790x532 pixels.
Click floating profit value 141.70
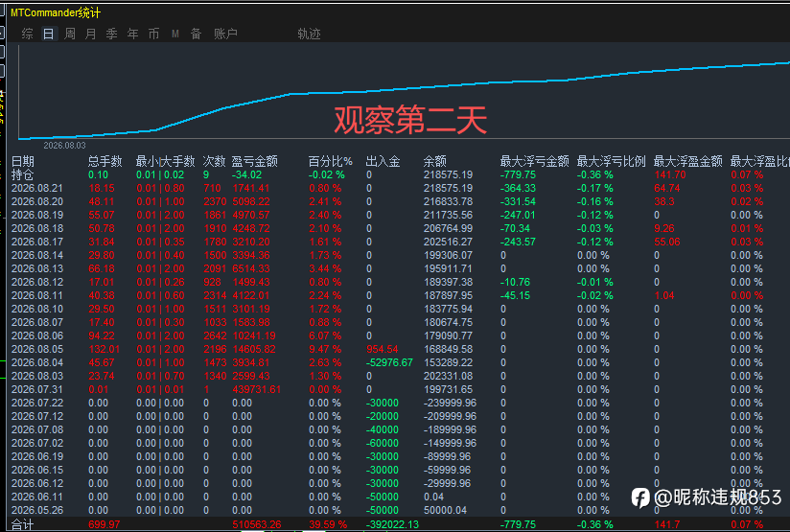(x=670, y=174)
